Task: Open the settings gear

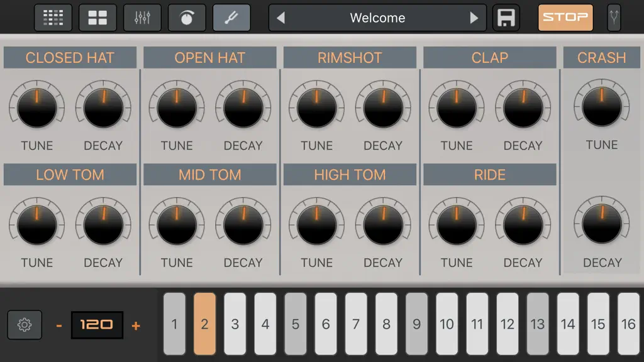Action: click(x=25, y=325)
